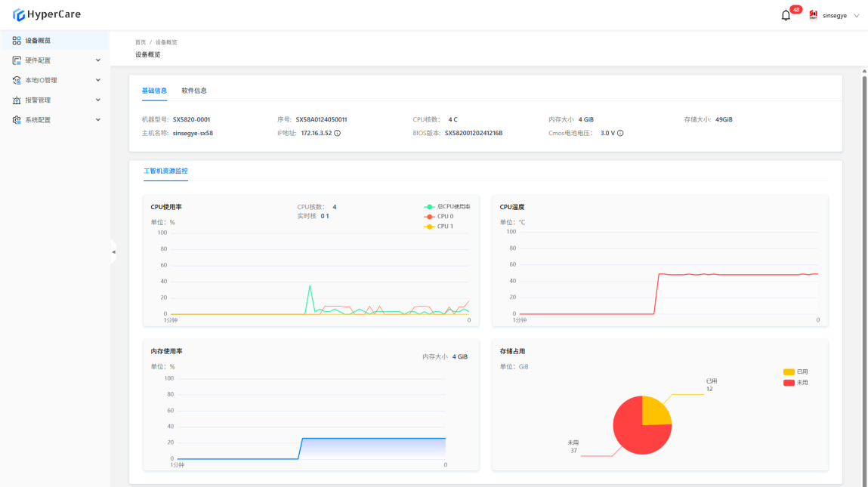Viewport: 868px width, 487px height.
Task: Select the 工智机资源监控 tab
Action: click(x=165, y=171)
